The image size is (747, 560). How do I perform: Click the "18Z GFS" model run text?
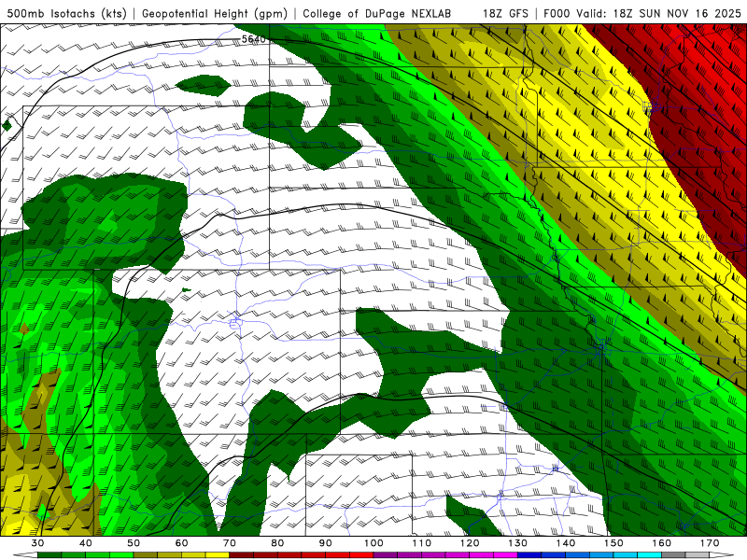click(505, 13)
